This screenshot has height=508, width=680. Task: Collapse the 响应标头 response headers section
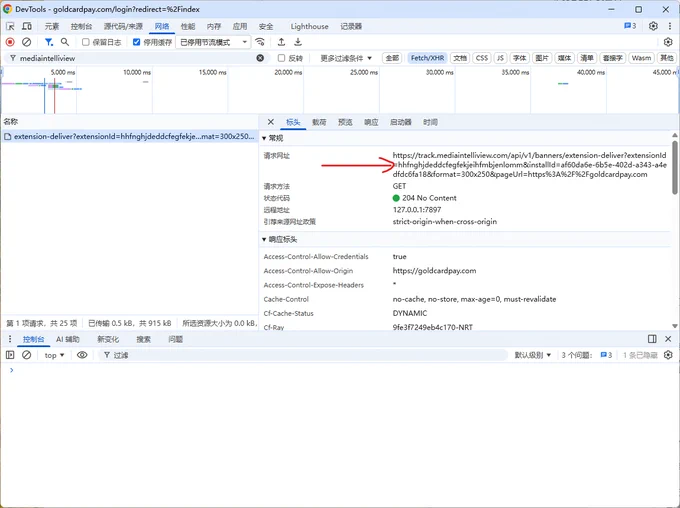click(280, 239)
